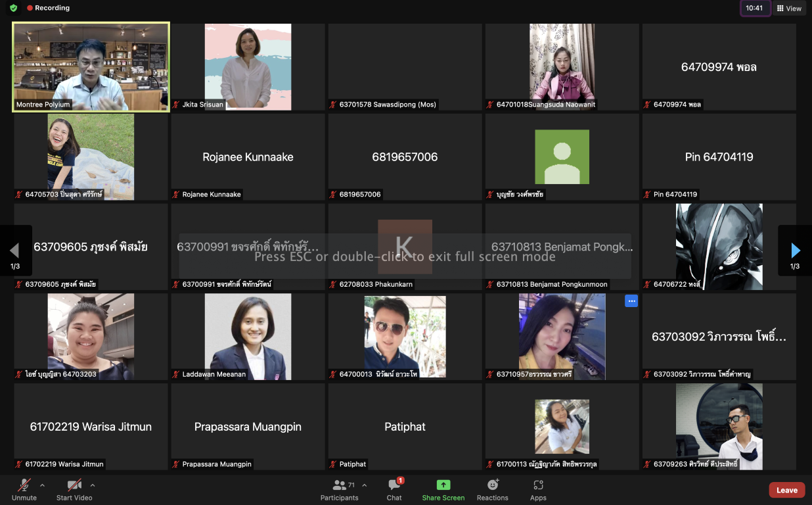The height and width of the screenshot is (505, 812).
Task: Select the 63709263 participant photo
Action: pyautogui.click(x=719, y=427)
